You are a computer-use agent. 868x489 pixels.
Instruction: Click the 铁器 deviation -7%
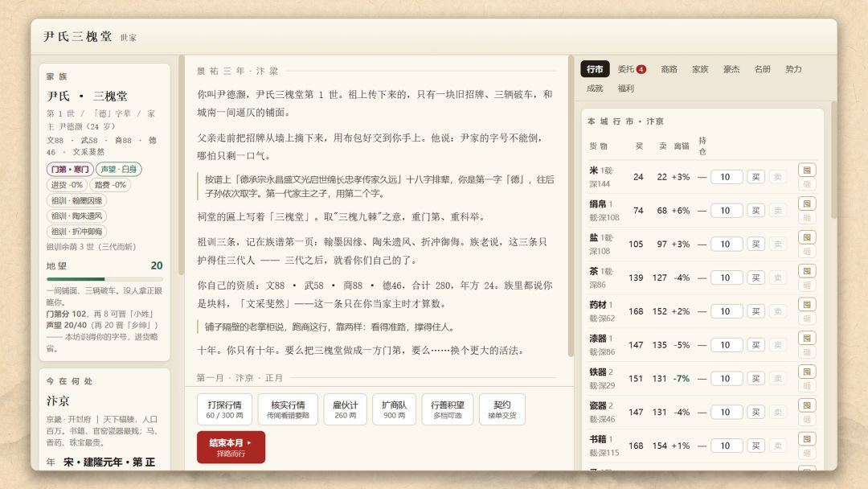pos(682,379)
